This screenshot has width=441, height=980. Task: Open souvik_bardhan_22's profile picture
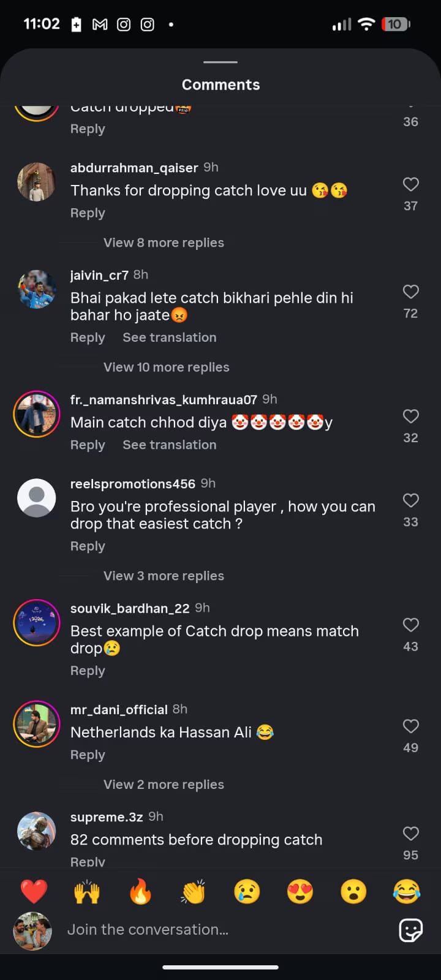point(37,622)
